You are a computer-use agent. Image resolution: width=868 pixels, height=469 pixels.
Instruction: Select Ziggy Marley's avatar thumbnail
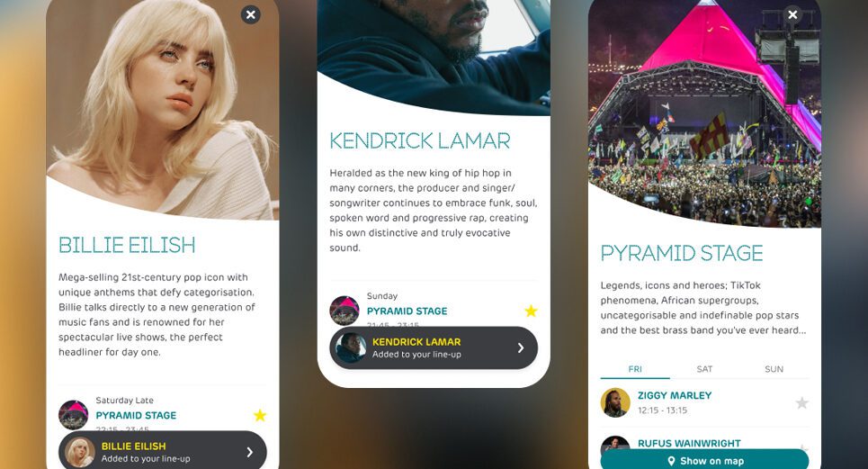pyautogui.click(x=615, y=402)
